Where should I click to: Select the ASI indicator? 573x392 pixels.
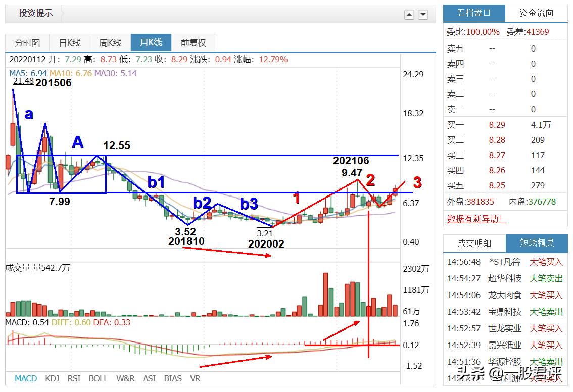[149, 378]
